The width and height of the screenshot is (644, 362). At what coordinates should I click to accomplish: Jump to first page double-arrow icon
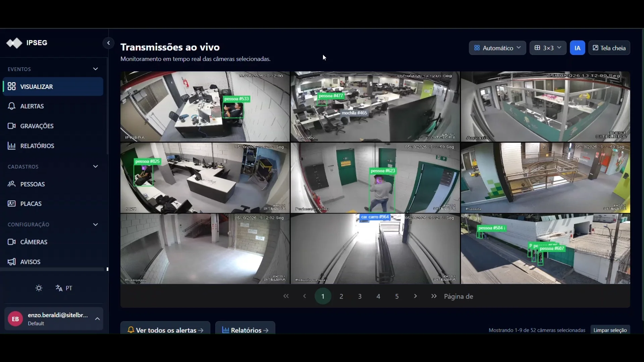286,296
